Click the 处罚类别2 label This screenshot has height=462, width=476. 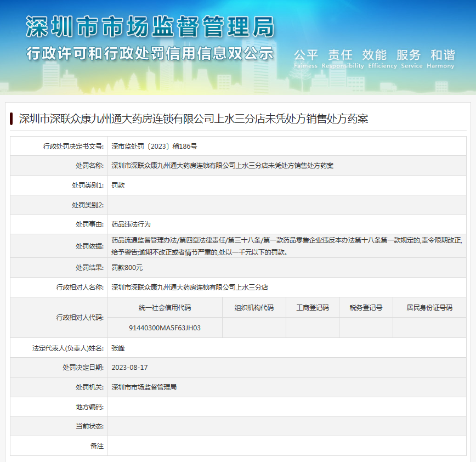(88, 205)
